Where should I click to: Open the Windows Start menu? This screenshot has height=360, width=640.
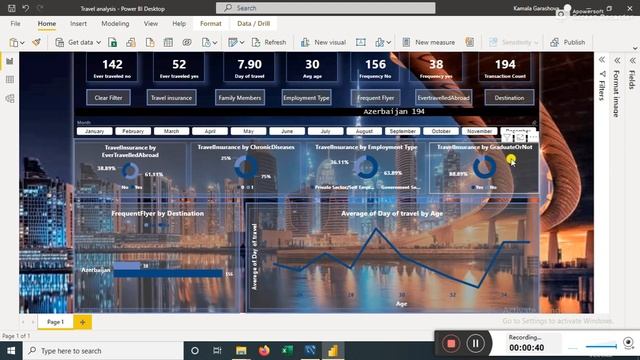coord(11,351)
